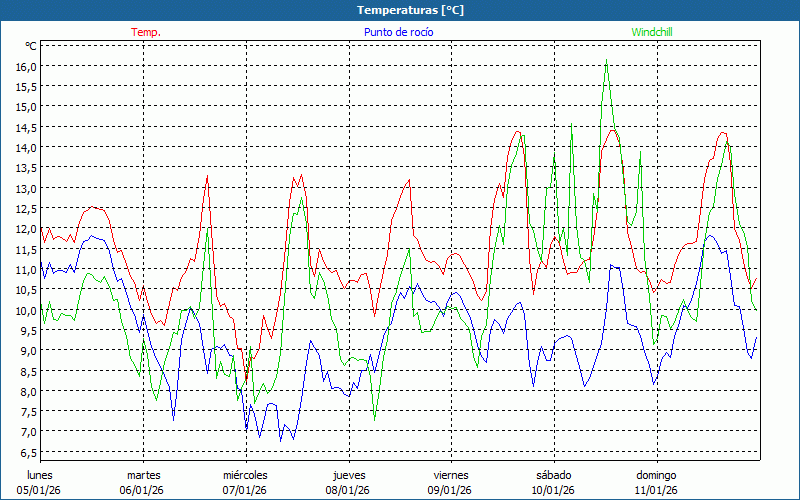Select the miércoles day label
Screen dimensions: 800x500
pos(245,474)
